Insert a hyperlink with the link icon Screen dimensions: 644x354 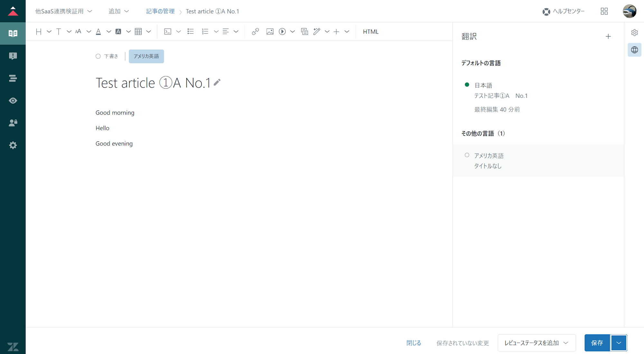[255, 32]
